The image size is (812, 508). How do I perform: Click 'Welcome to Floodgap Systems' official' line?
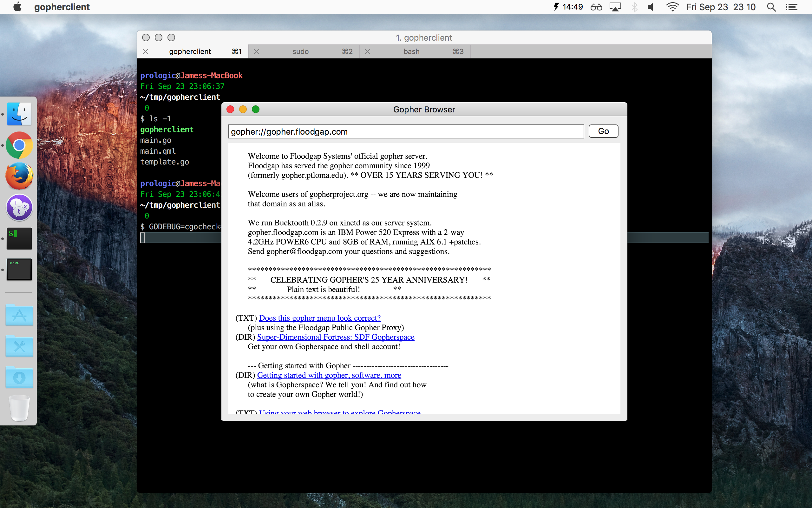[337, 156]
